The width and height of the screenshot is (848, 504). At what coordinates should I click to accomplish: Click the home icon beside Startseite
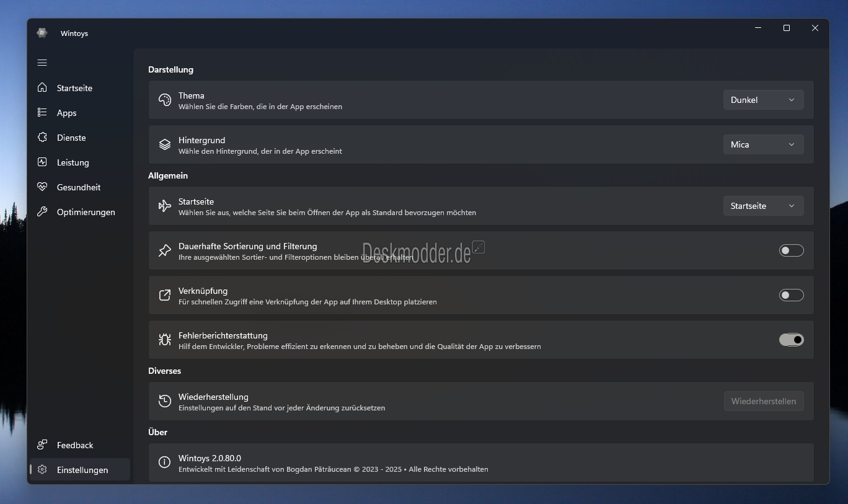[42, 87]
